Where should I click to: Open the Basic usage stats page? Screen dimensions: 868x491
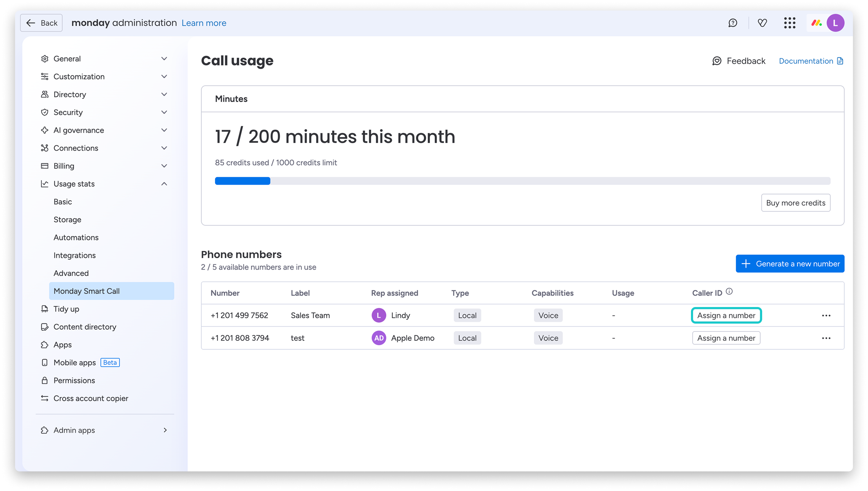[x=63, y=202]
